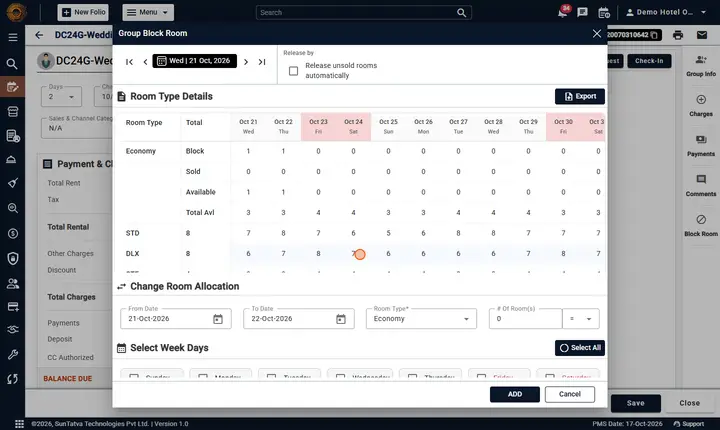The image size is (720, 430).
Task: Click the To Date field 22-Oct-2026
Action: click(299, 319)
